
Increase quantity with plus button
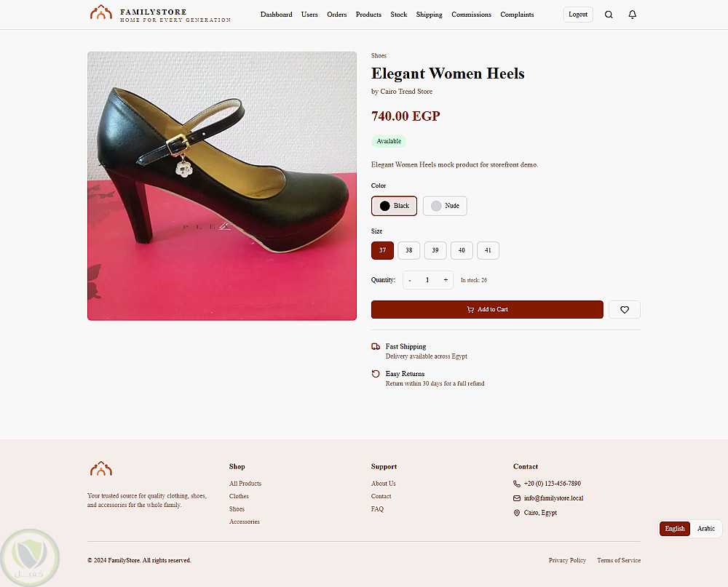click(x=446, y=280)
